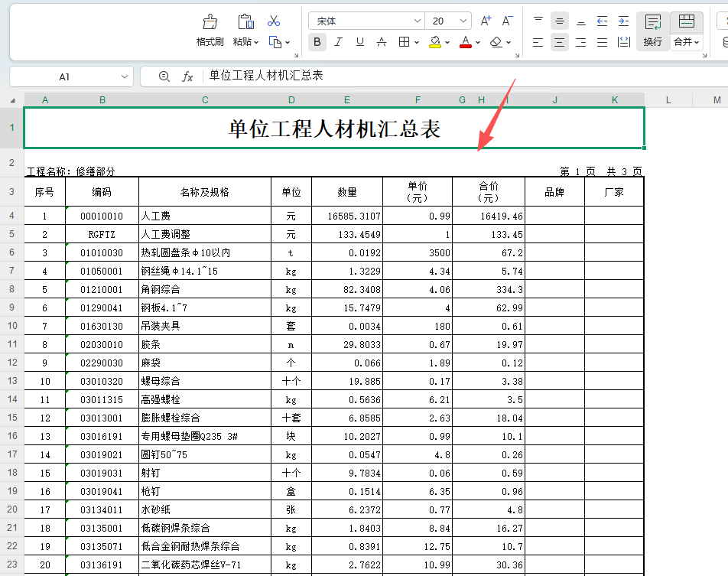Click the Format Painter (格式刷) icon
The height and width of the screenshot is (576, 728).
[x=210, y=21]
